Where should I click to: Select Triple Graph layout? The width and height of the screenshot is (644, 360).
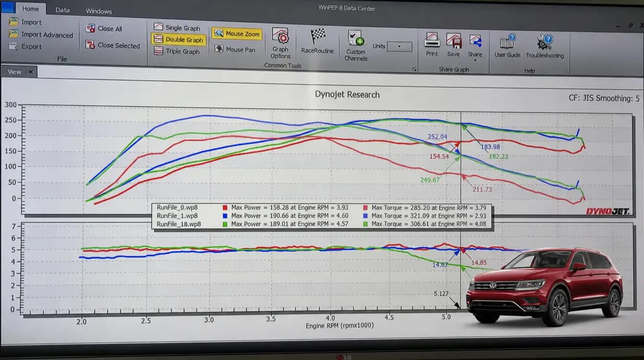(176, 51)
